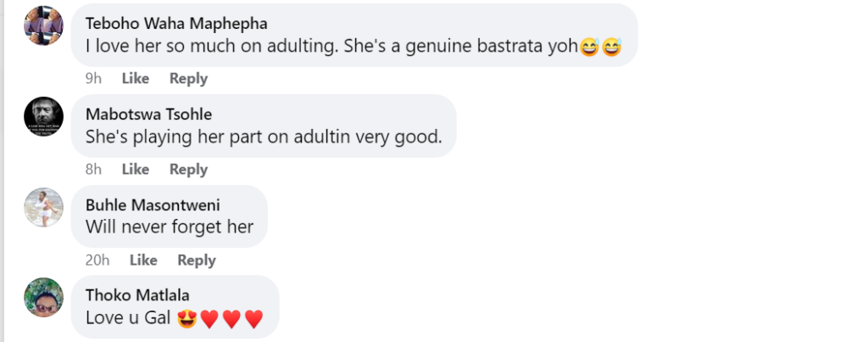Reply to Mabotswa Tsohle's comment
The image size is (868, 342).
click(189, 169)
